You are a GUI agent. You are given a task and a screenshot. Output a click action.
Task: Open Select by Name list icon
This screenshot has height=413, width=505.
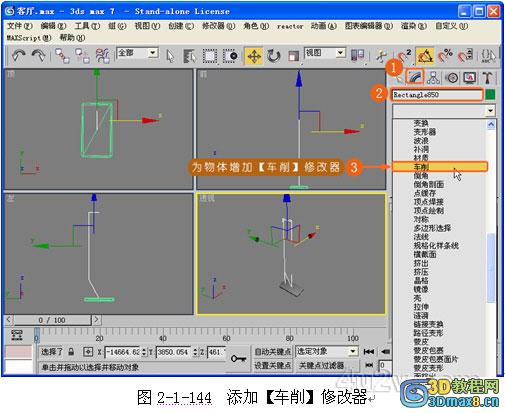click(x=190, y=56)
